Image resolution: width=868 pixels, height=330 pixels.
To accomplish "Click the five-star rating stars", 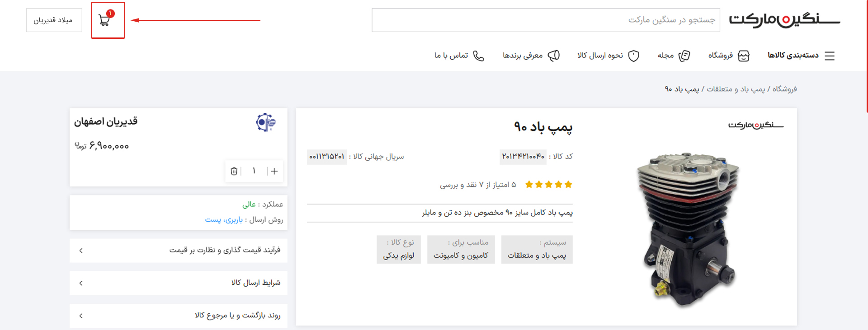I will pos(548,184).
